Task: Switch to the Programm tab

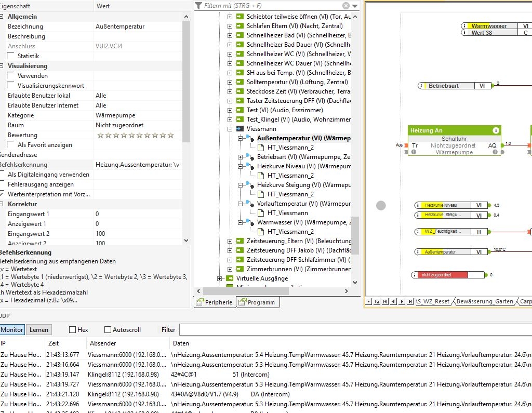Action: (258, 302)
